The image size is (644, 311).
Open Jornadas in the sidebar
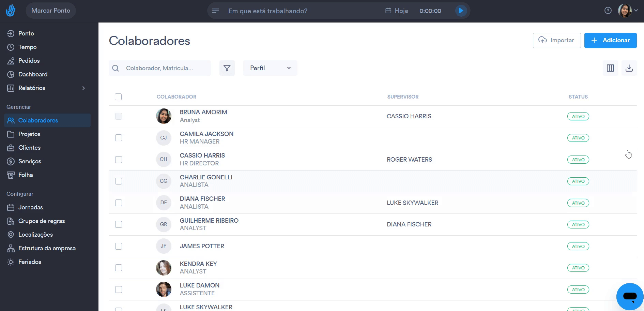tap(30, 207)
